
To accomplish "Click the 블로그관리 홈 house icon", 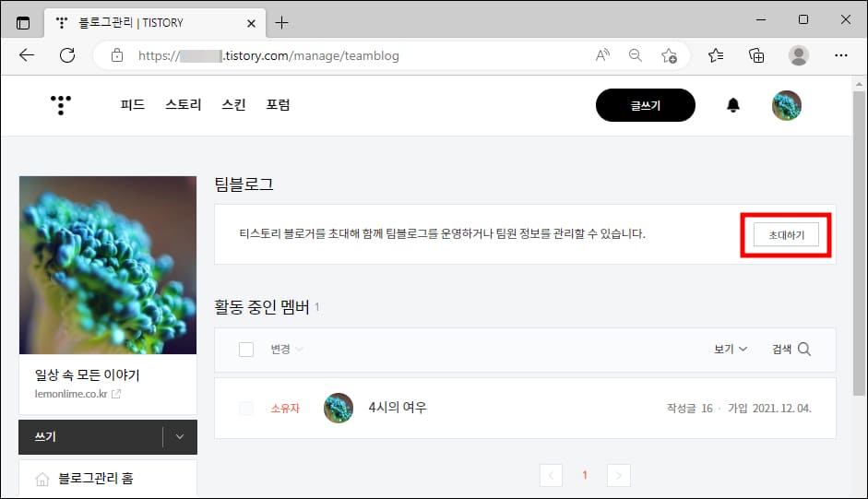I will point(42,479).
